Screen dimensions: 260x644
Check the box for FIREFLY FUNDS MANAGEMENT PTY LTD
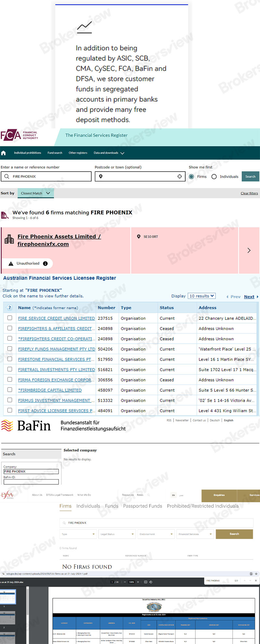click(10, 349)
